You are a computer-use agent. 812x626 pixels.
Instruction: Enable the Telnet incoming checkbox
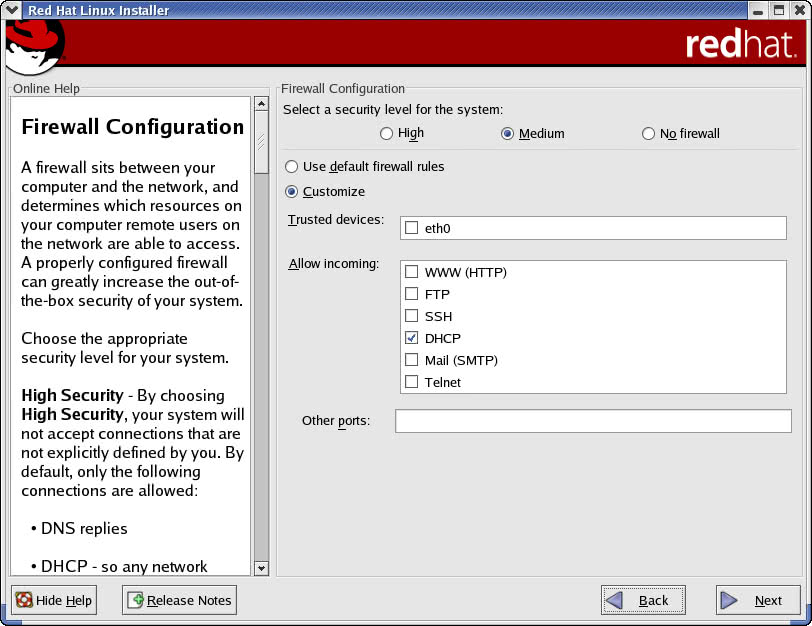point(411,382)
